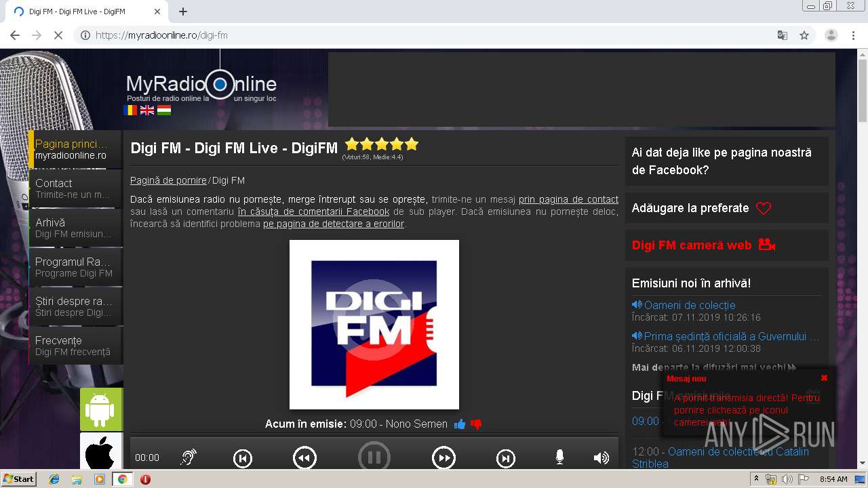The image size is (868, 488).
Task: Choose the Hungarian flag language
Action: tap(164, 110)
